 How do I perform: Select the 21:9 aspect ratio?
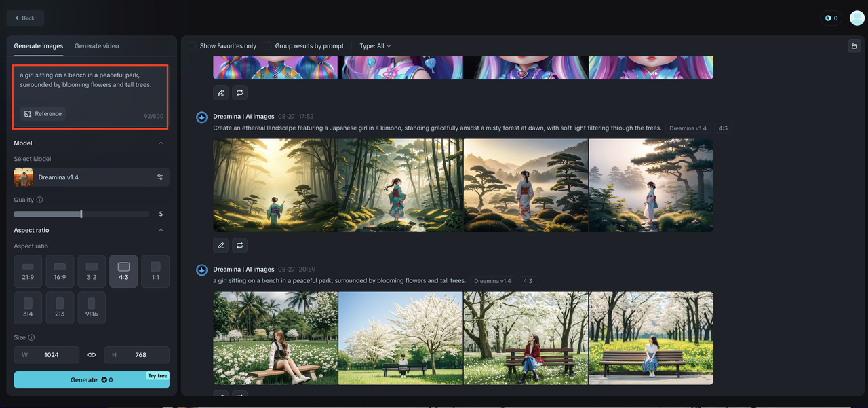28,272
